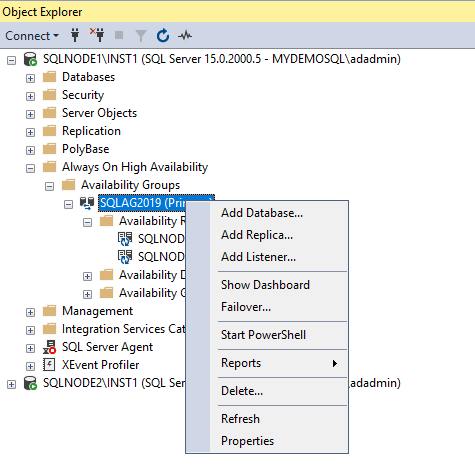Image resolution: width=475 pixels, height=465 pixels.
Task: Click the first SQLNODE replica icon
Action: coord(125,239)
